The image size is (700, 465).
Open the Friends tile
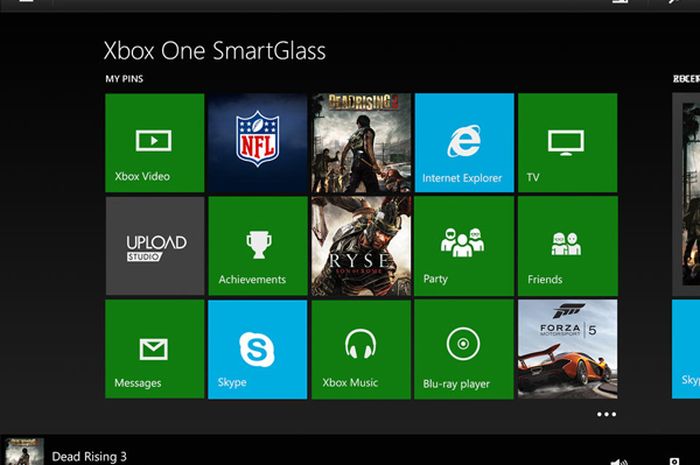(567, 246)
